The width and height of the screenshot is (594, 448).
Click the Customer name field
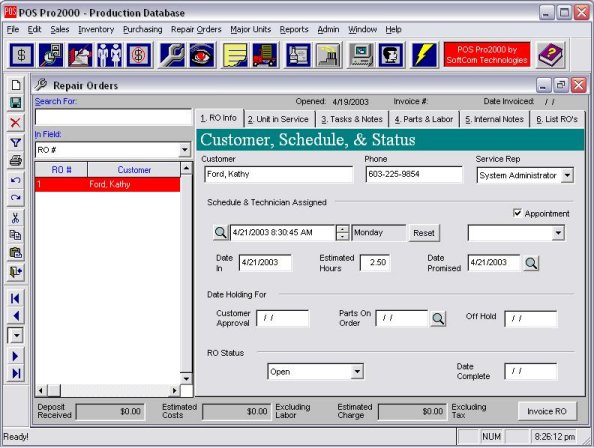[278, 174]
